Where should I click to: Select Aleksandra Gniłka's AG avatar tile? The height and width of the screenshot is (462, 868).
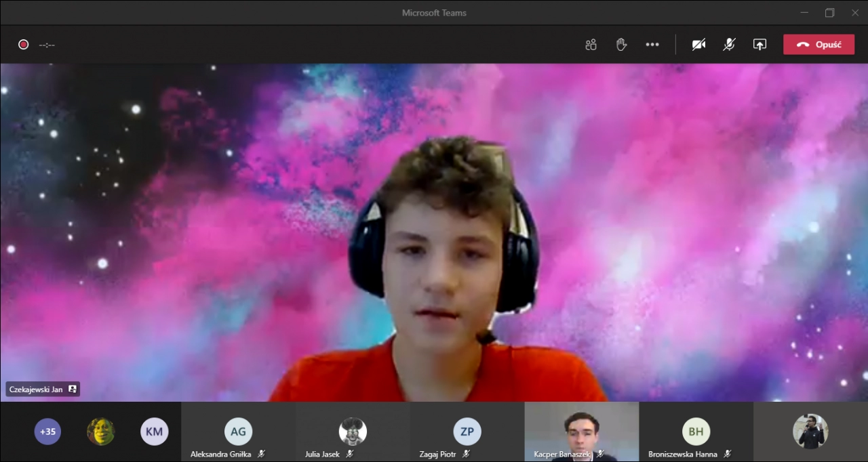coord(238,432)
